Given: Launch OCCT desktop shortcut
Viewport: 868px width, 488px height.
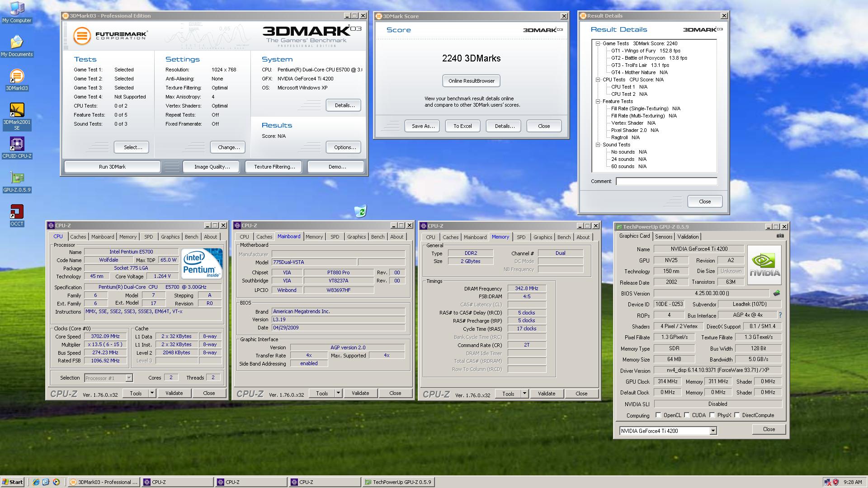Looking at the screenshot, I should coord(17,216).
